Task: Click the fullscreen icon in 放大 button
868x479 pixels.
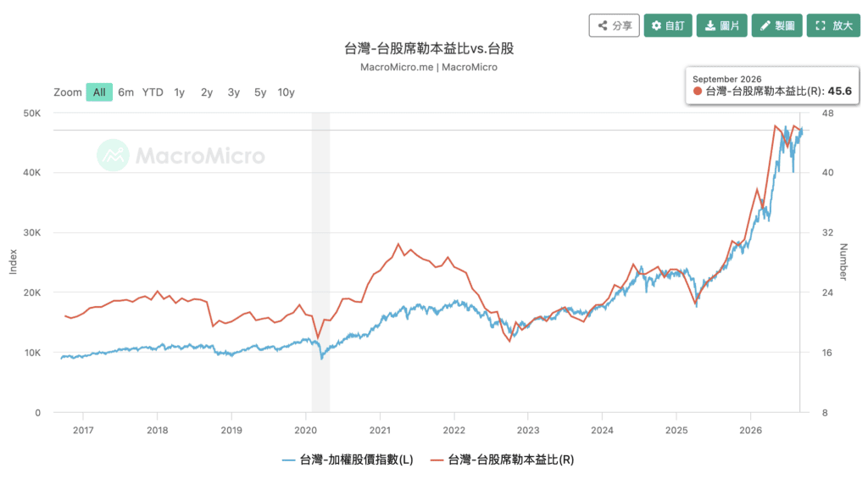Action: [821, 25]
